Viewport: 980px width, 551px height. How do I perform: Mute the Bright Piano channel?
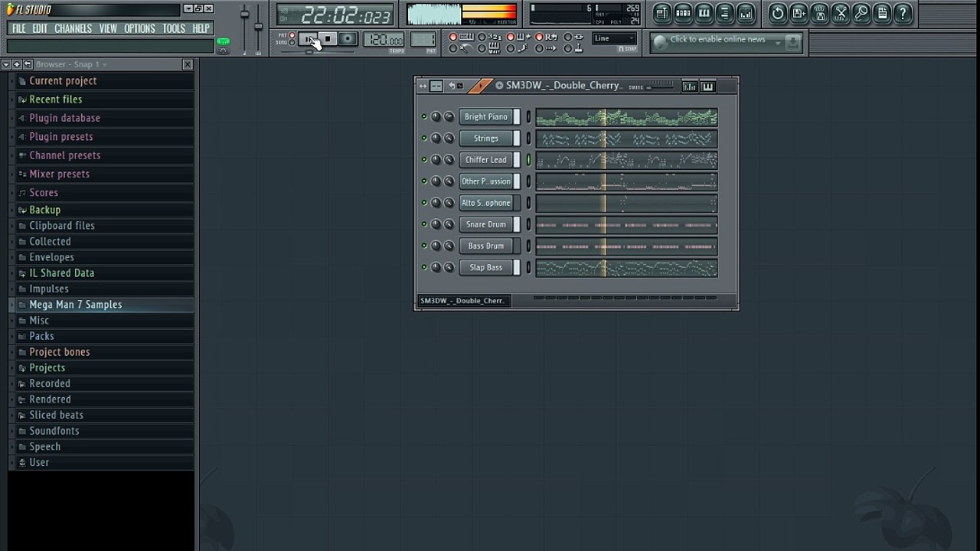[424, 117]
